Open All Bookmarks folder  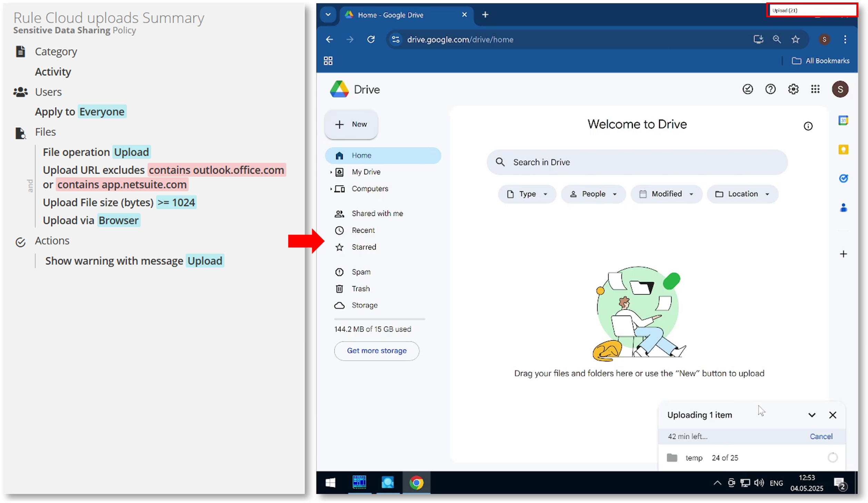(x=820, y=61)
